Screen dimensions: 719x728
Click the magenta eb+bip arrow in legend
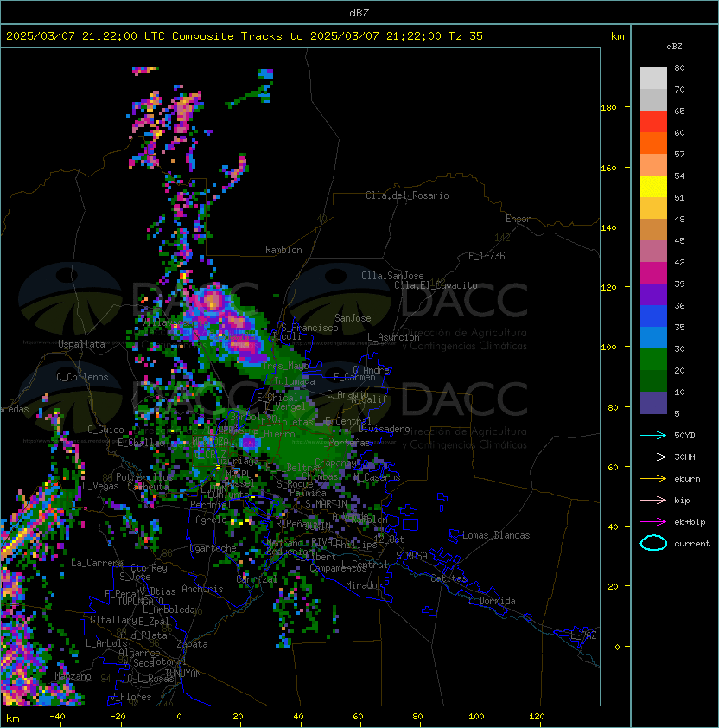653,522
